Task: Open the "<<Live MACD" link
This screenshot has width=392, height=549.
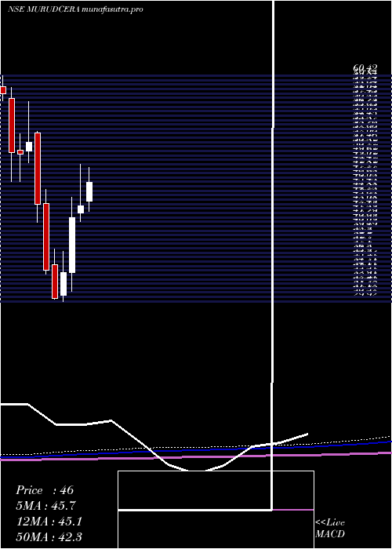Action: 330,528
